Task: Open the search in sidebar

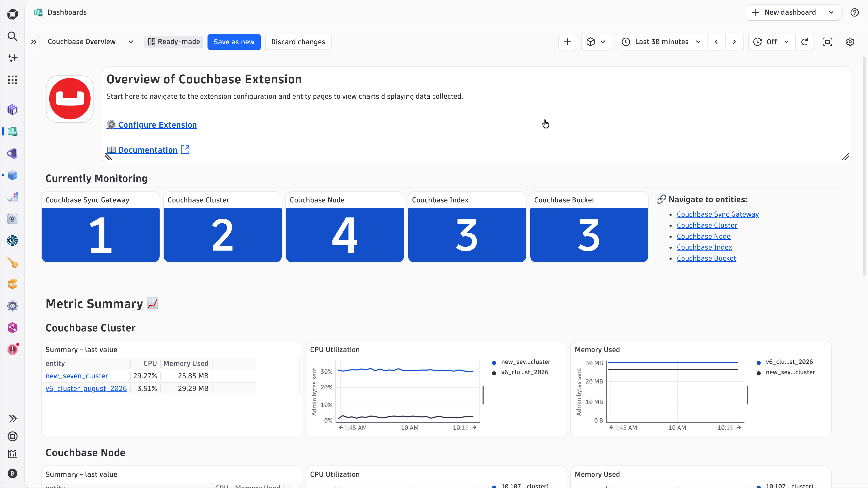Action: [x=12, y=36]
